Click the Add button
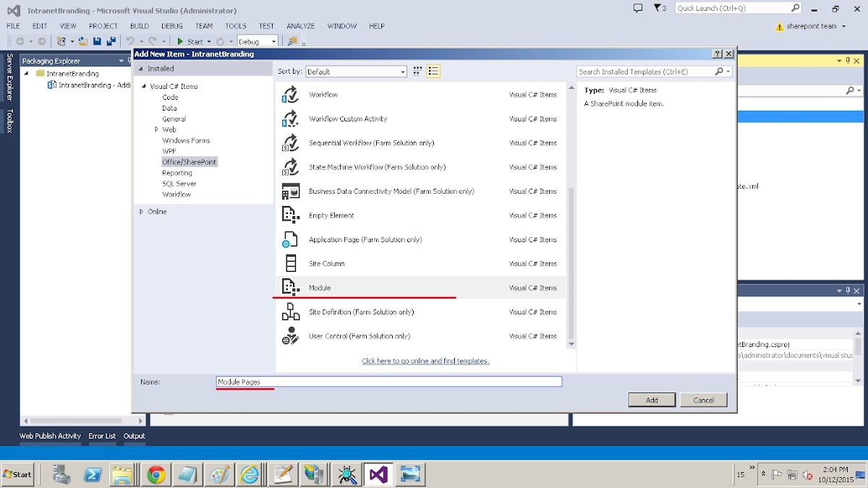This screenshot has width=868, height=488. 652,400
